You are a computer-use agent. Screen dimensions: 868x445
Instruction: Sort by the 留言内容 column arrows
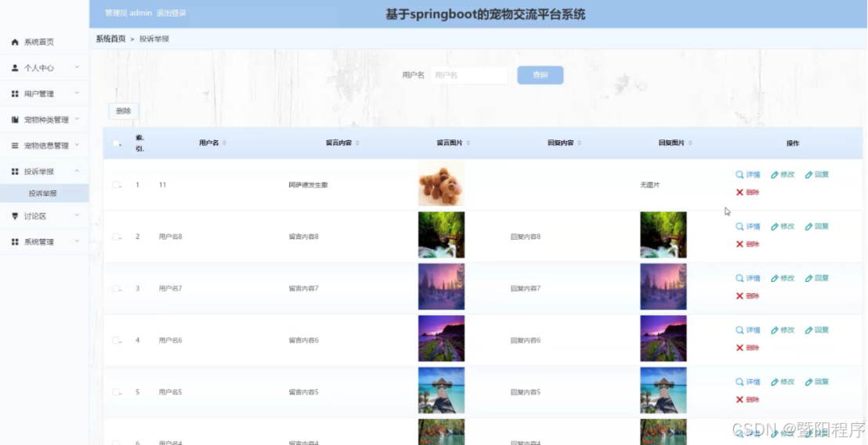coord(357,143)
